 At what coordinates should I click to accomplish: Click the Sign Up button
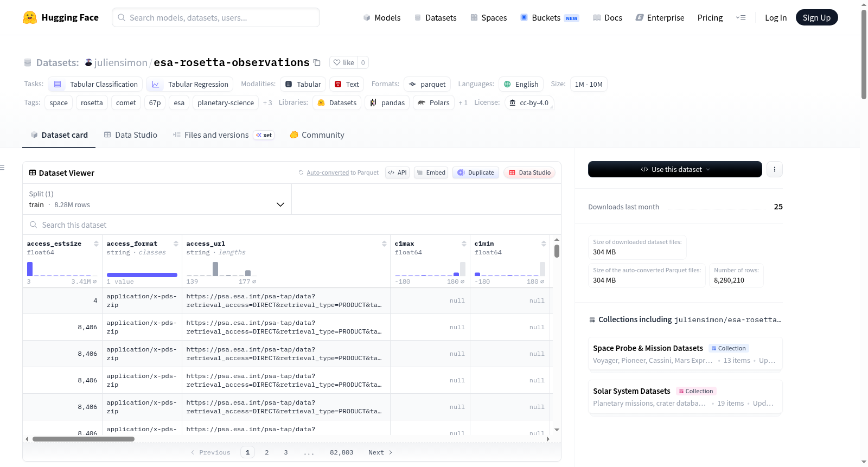pyautogui.click(x=816, y=17)
